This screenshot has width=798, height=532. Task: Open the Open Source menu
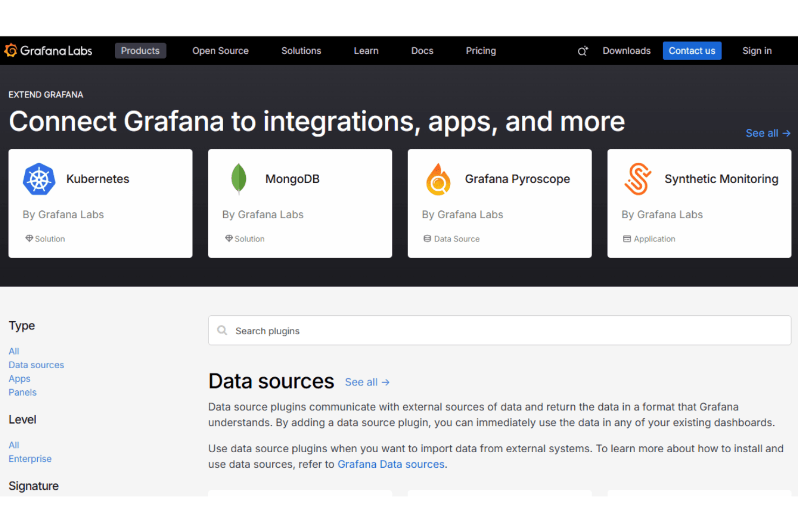tap(221, 51)
